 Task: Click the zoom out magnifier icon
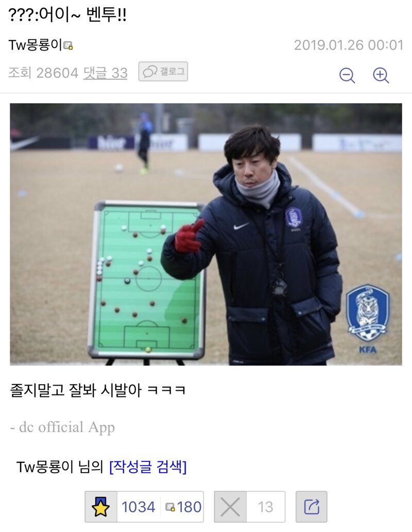pyautogui.click(x=347, y=75)
